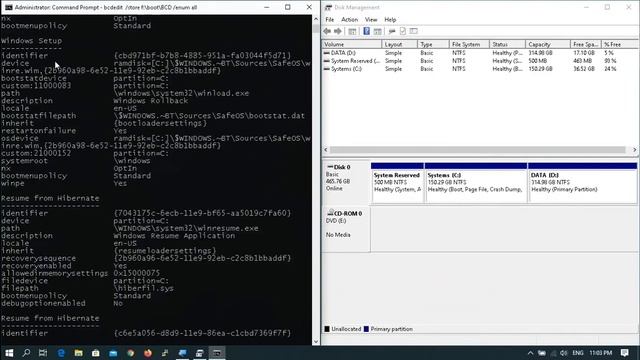Switch to Disk Management taskbar button
Viewport: 640px width, 360px height.
point(200,353)
